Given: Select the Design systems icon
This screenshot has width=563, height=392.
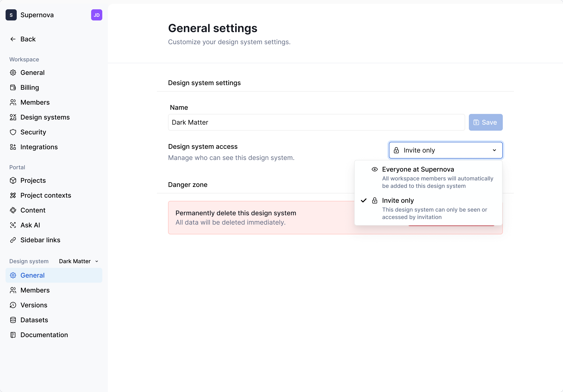Looking at the screenshot, I should (x=13, y=117).
